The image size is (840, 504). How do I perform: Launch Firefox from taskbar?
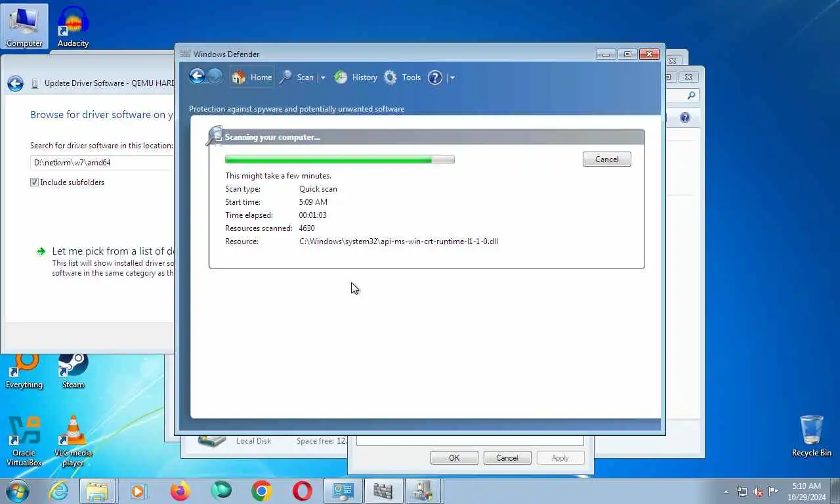(179, 491)
